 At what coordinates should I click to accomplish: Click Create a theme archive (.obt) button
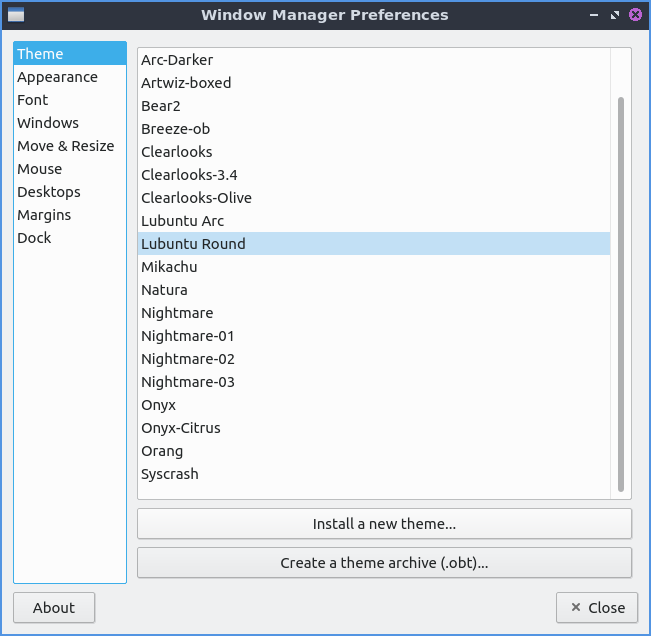pyautogui.click(x=384, y=563)
